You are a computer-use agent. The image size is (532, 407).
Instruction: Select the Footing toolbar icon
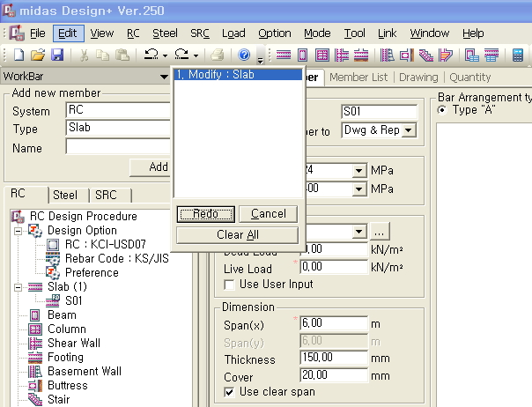(x=361, y=55)
